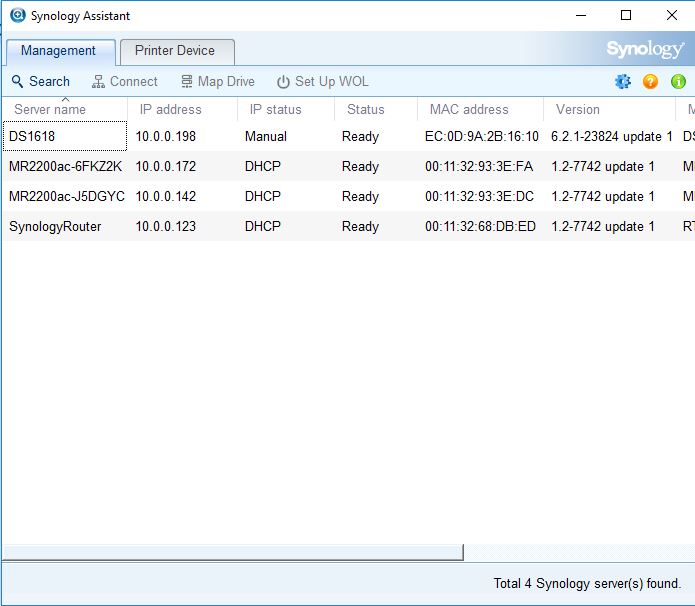Click DHCP in the MR2200ac-6FKZ2K row
This screenshot has height=606, width=695.
pos(263,167)
